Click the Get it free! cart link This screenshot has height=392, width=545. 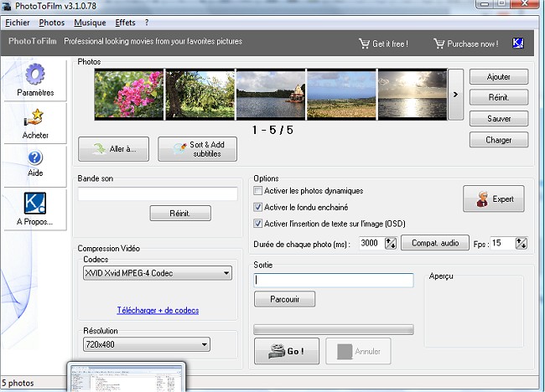[x=383, y=44]
